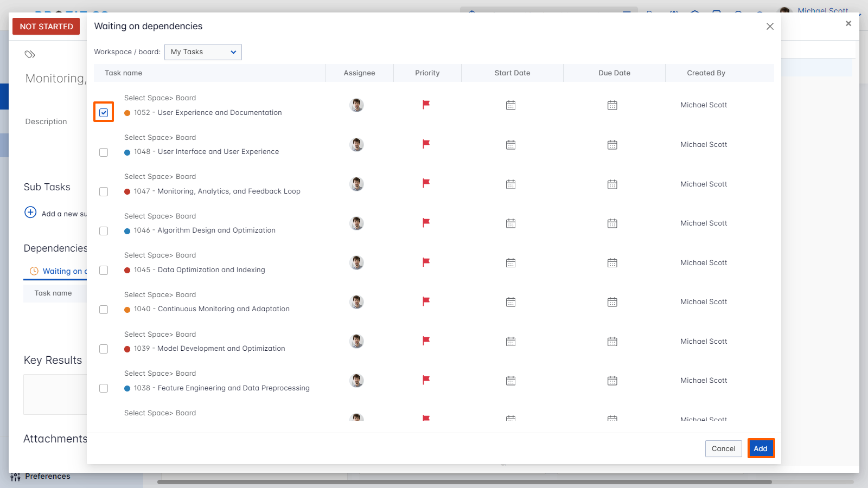
Task: Click the NOT STARTED status badge
Action: coord(46,26)
